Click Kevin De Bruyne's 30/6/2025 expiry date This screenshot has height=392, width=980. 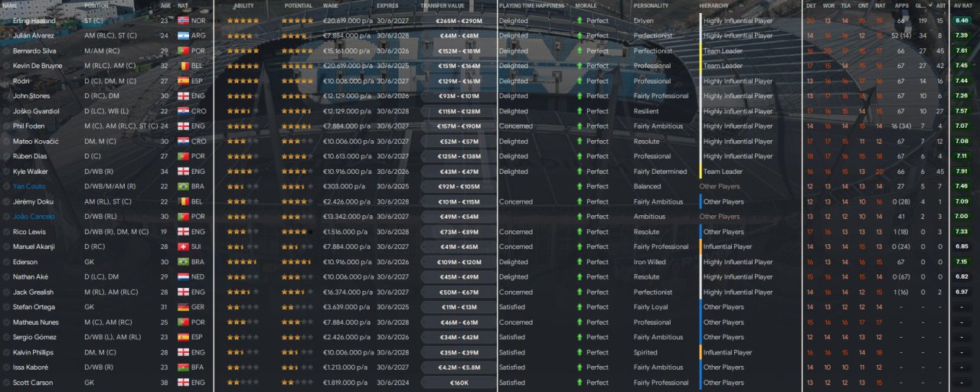pyautogui.click(x=392, y=66)
